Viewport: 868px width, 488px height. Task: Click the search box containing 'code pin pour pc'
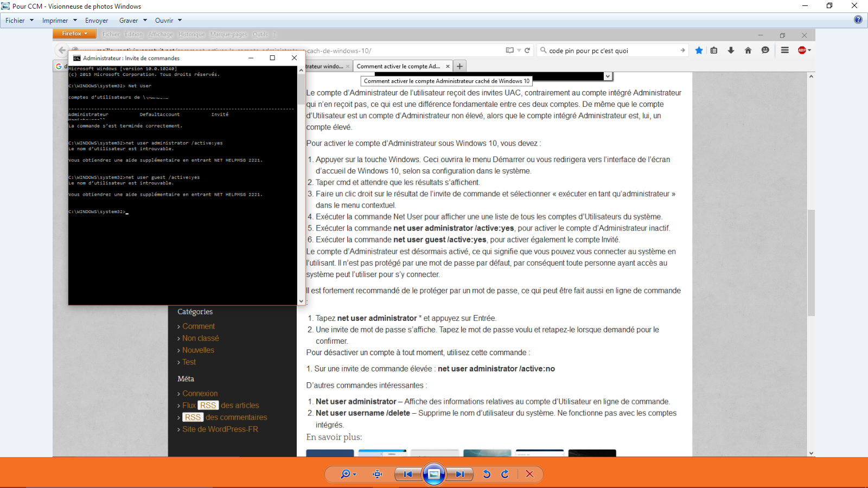click(613, 50)
